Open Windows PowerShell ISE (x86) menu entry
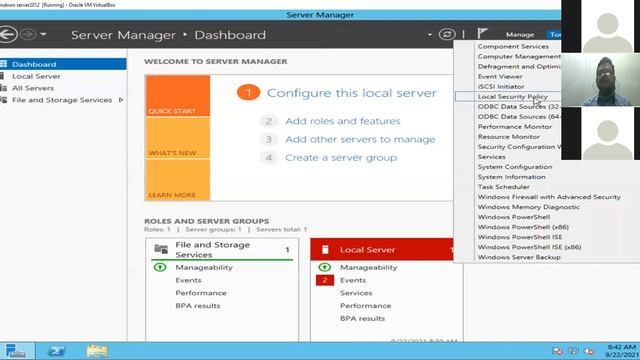The height and width of the screenshot is (360, 640). tap(529, 247)
